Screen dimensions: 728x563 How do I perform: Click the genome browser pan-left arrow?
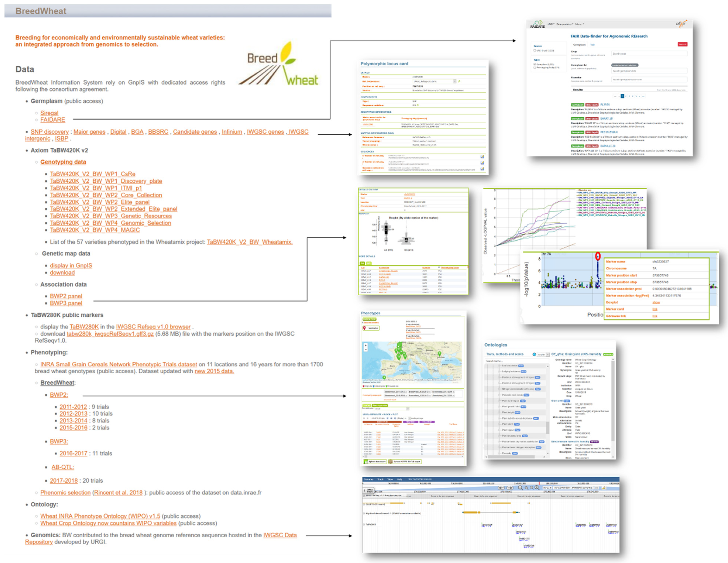(x=502, y=488)
